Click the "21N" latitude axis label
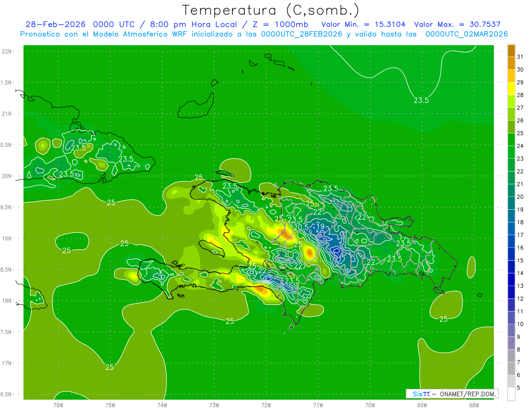Screen dimensions: 532x411 [7, 114]
